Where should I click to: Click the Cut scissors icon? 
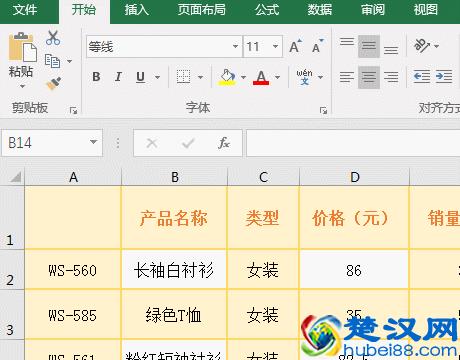pos(53,38)
